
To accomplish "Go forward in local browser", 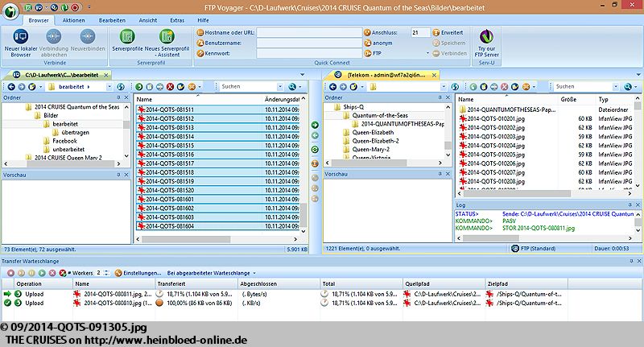I will click(22, 87).
